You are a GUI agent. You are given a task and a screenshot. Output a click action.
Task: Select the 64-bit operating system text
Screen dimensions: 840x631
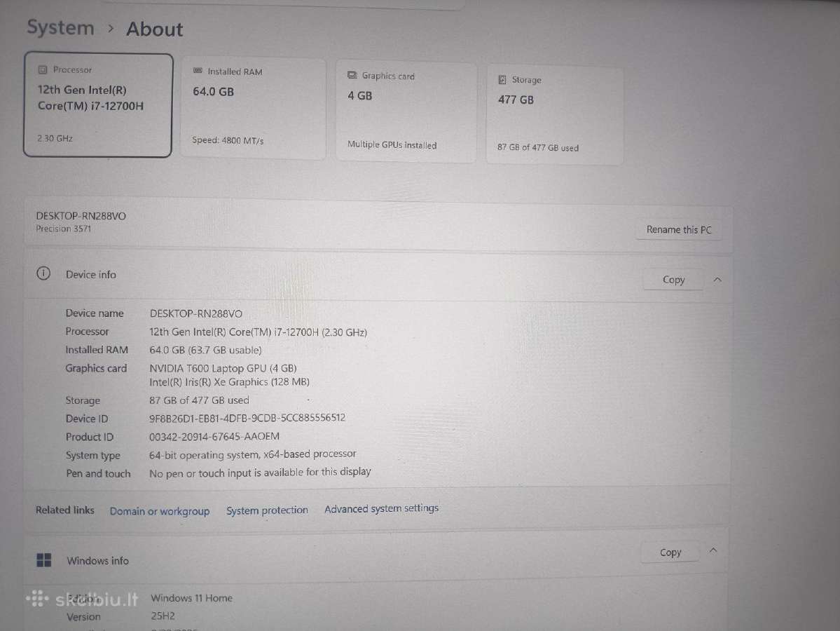pos(252,454)
